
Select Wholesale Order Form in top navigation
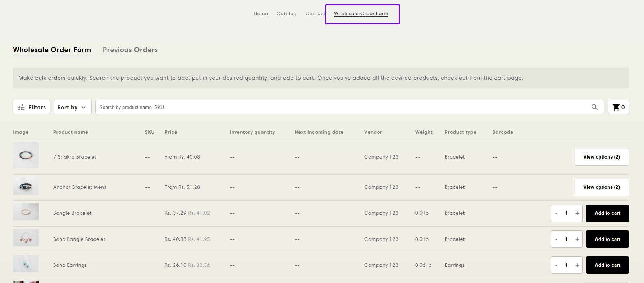(361, 13)
